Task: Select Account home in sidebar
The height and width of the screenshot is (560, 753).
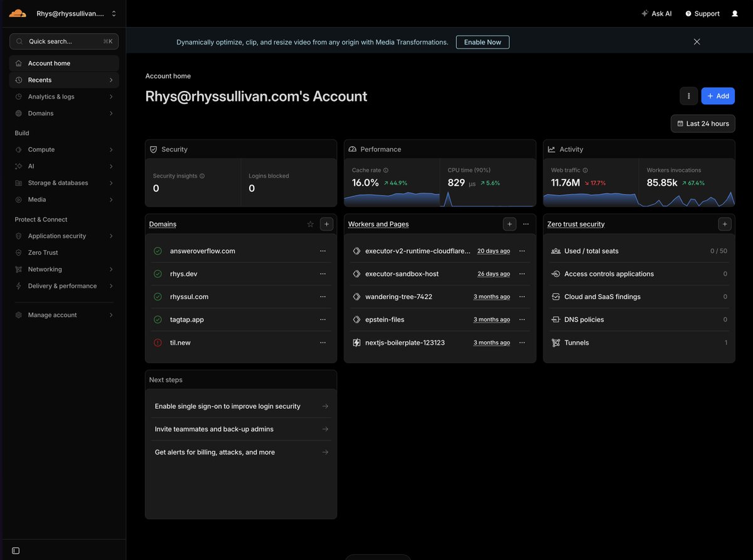Action: [x=64, y=63]
